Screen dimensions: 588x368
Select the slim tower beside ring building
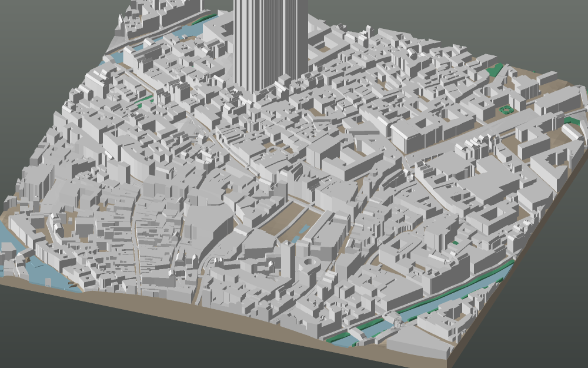tap(288, 260)
